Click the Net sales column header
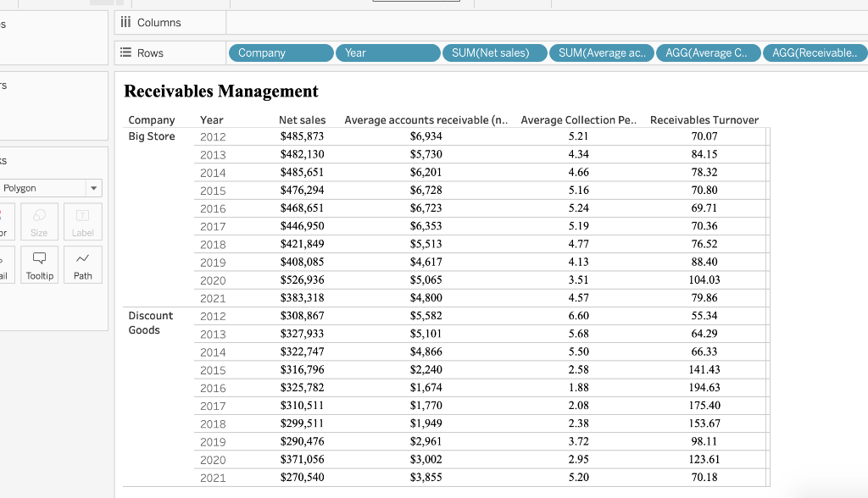Viewport: 868px width, 498px height. [302, 119]
